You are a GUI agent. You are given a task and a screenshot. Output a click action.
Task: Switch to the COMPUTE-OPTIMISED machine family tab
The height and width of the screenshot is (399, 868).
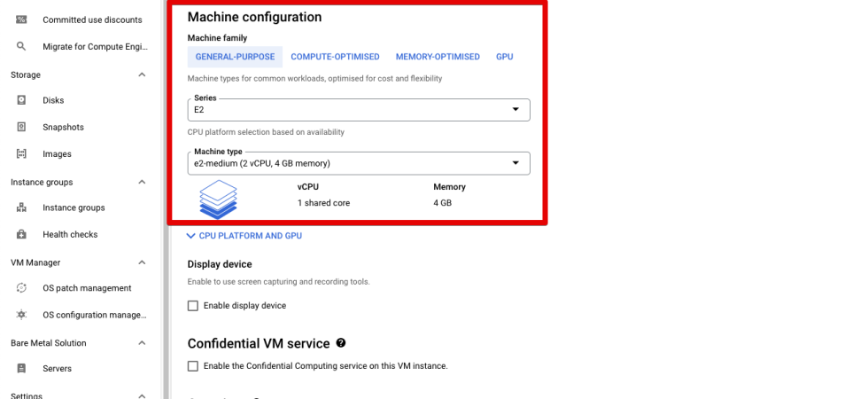pyautogui.click(x=335, y=57)
